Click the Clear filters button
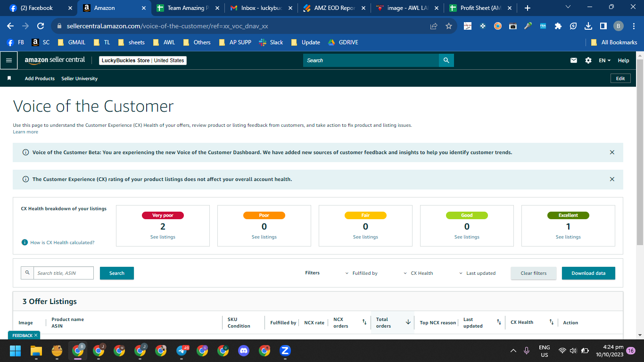Image resolution: width=644 pixels, height=362 pixels. point(534,273)
